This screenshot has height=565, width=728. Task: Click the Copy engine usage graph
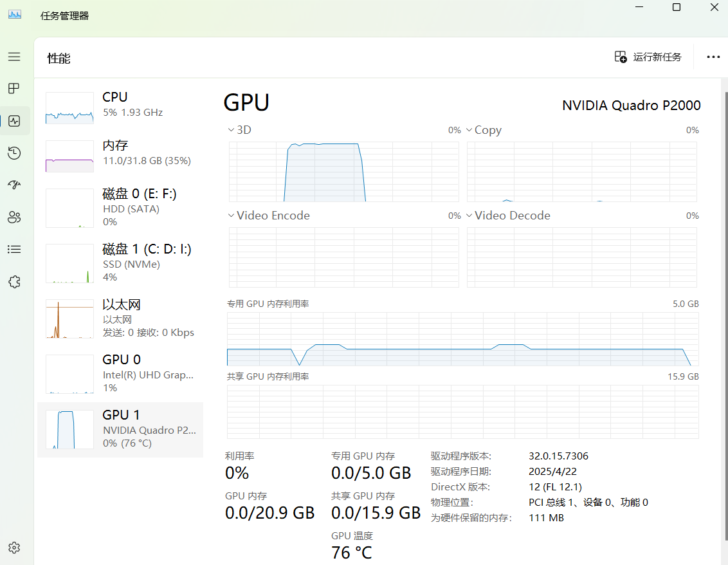tap(582, 171)
